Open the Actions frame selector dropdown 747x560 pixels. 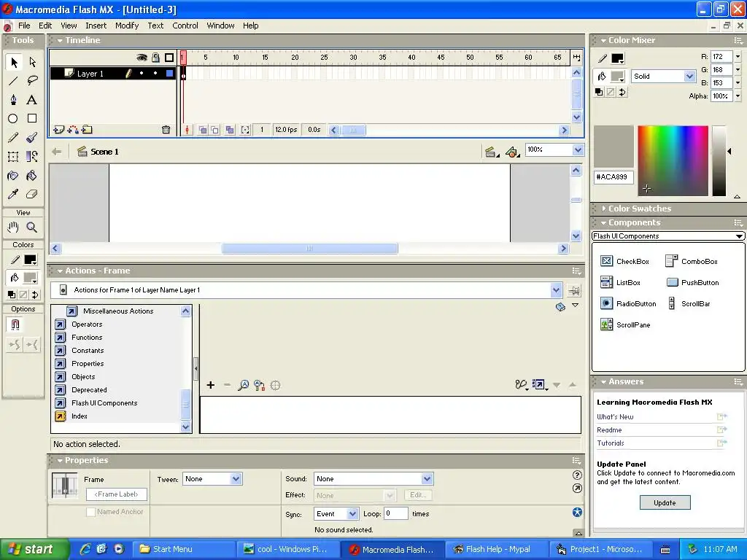point(556,290)
